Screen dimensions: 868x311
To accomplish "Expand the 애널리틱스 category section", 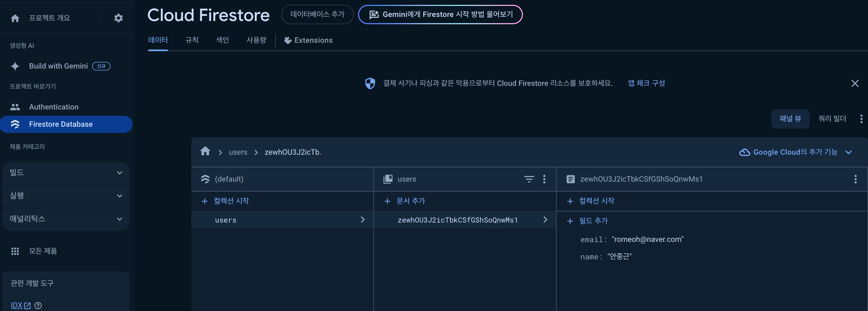I will 66,219.
